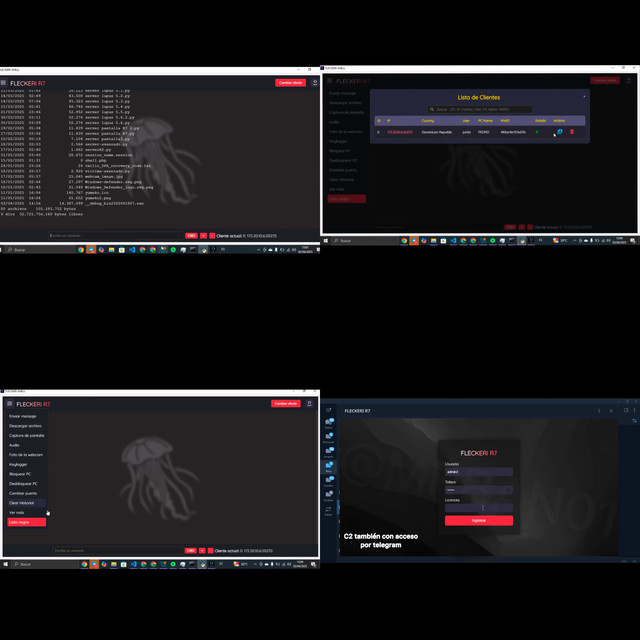Open Telegram hamburger menu in the login window

[x=329, y=410]
